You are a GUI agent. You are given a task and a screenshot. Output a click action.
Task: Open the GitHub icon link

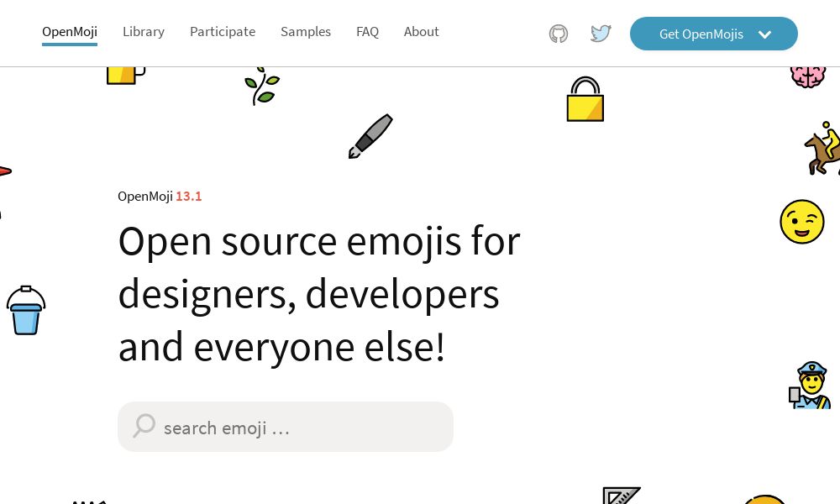click(x=559, y=34)
